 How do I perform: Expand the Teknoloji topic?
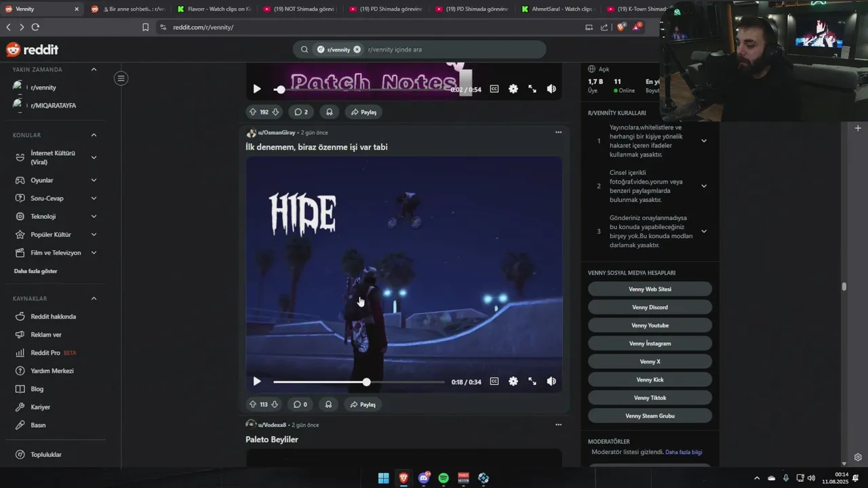pyautogui.click(x=94, y=216)
